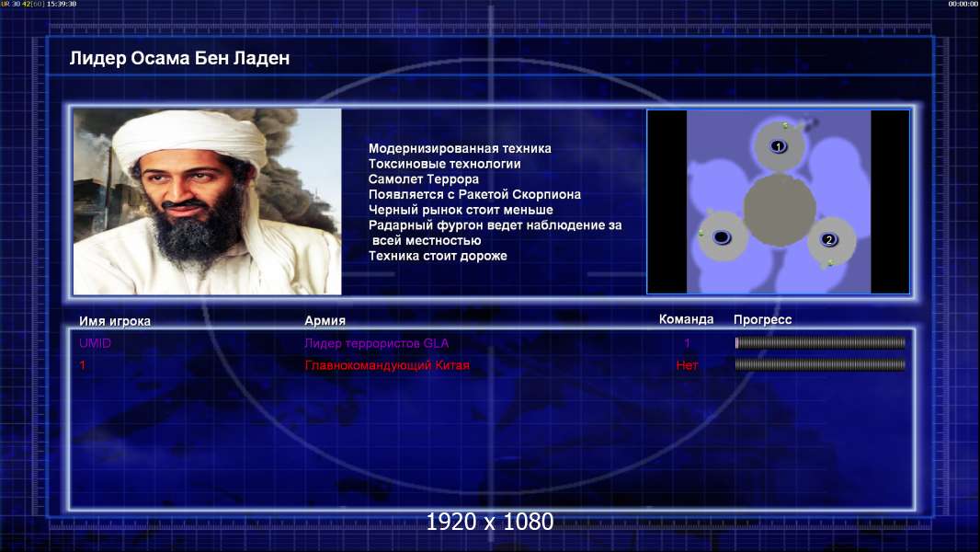Click the unnumbered start position marker on minimap

click(x=722, y=237)
